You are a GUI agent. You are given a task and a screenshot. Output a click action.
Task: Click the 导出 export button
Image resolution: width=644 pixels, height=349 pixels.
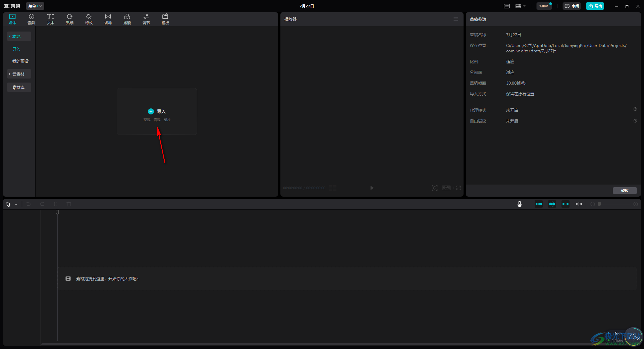(595, 6)
